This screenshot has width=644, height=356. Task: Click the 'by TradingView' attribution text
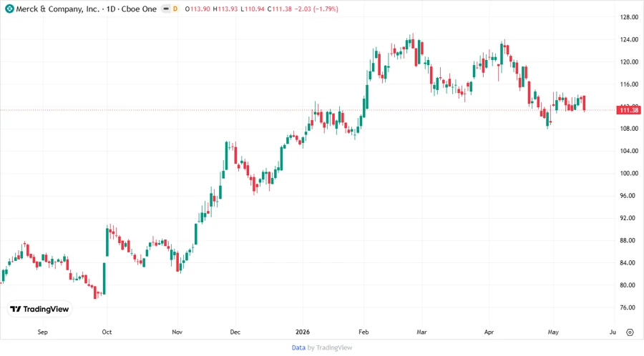click(330, 348)
